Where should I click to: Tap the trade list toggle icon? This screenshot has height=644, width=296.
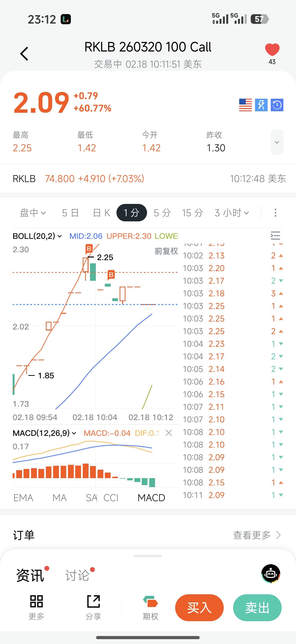pyautogui.click(x=275, y=235)
